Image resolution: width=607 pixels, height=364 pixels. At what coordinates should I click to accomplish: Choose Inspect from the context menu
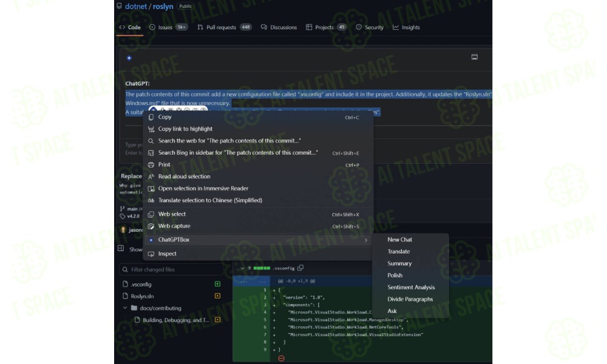pyautogui.click(x=258, y=254)
